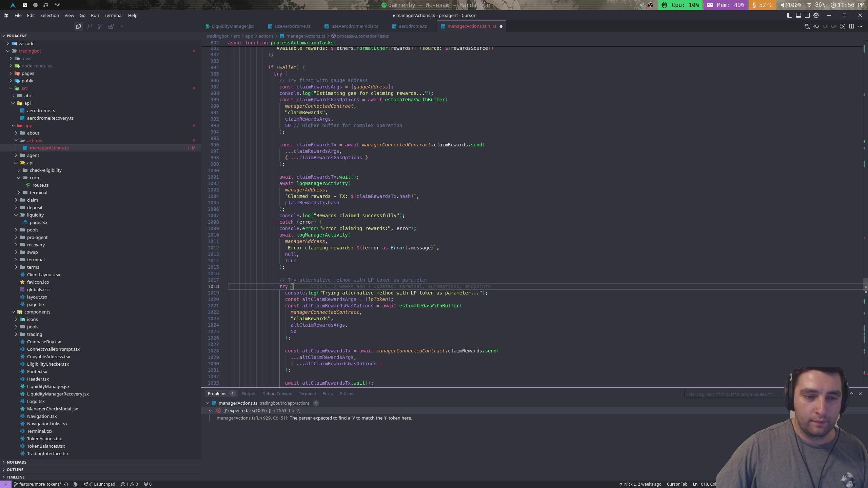
Task: Toggle bottom panel layout icon
Action: click(x=798, y=15)
